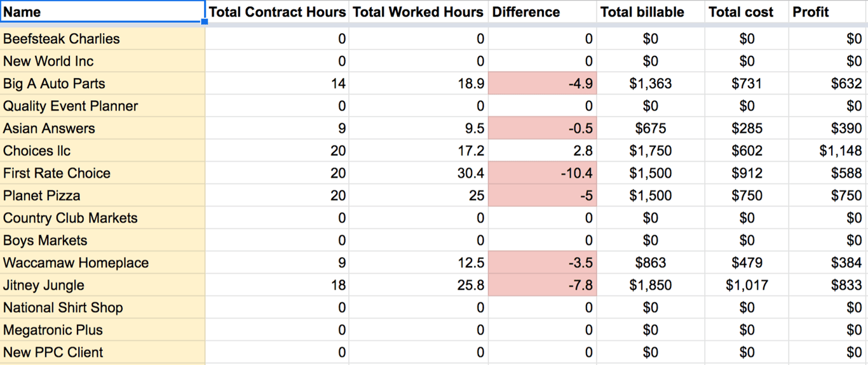Click the $1,850 billable cell for Jitney Jungle

651,285
